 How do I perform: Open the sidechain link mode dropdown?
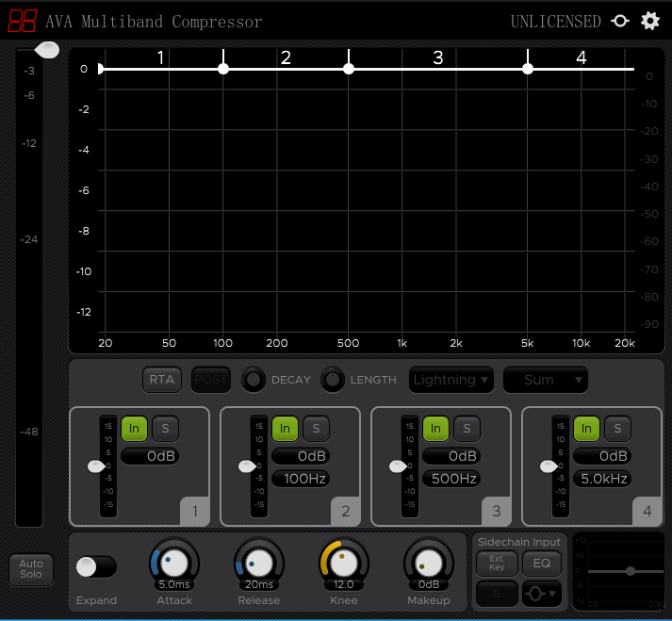pos(542,594)
